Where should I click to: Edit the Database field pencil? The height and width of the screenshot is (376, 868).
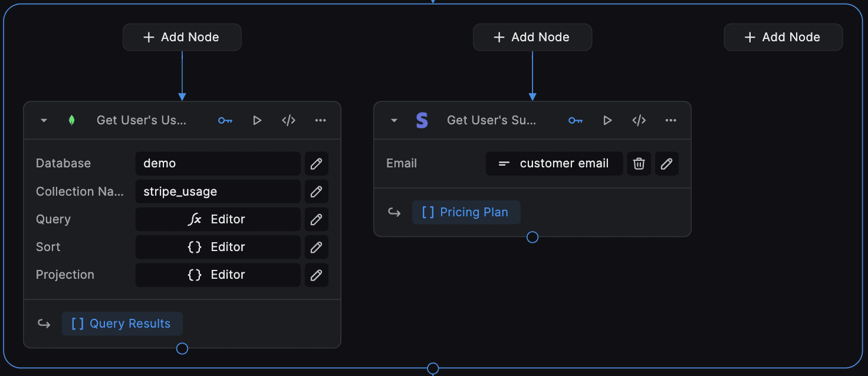[317, 164]
